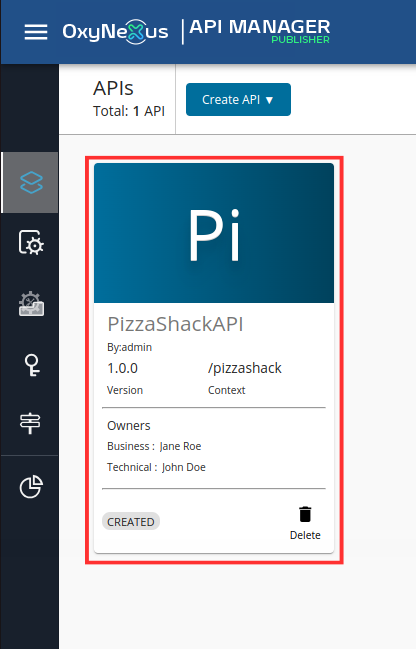This screenshot has width=416, height=649.
Task: Click the trash Delete icon on PizzaShackAPI
Action: click(305, 514)
